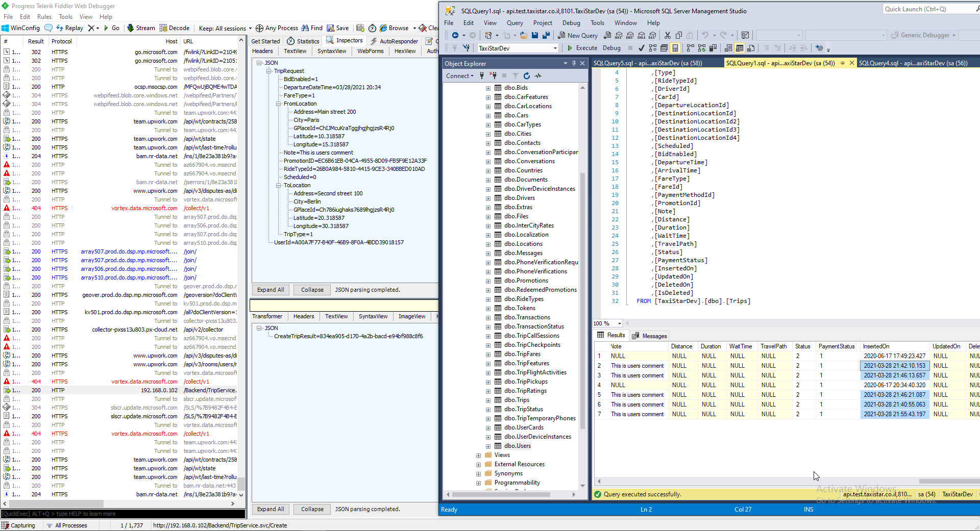Open a New Query in SSMS
Viewport: 980px width, 531px height.
click(577, 35)
